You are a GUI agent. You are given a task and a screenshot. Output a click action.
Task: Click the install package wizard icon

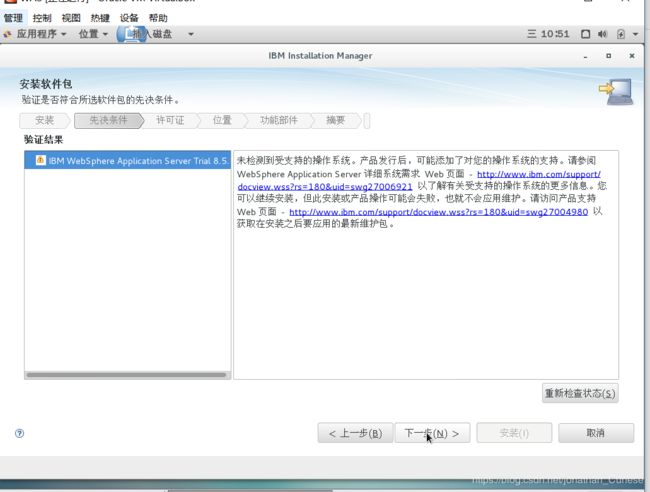coord(616,91)
